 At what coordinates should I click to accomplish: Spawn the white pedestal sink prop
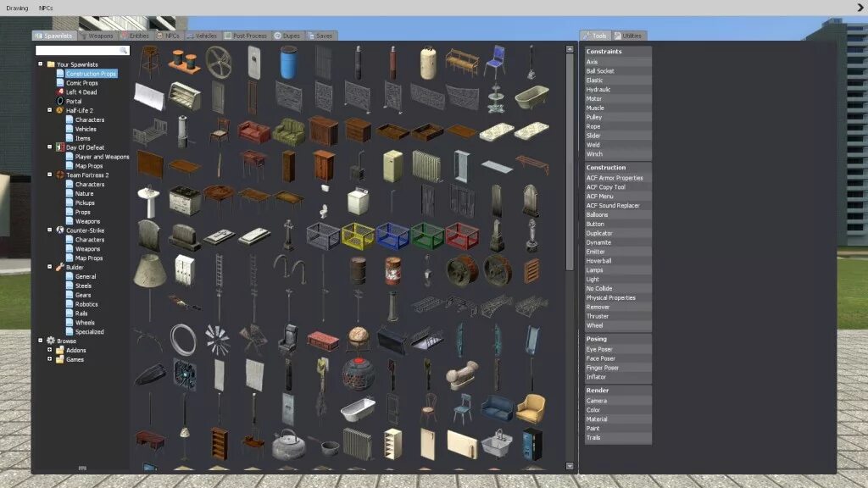click(x=149, y=202)
